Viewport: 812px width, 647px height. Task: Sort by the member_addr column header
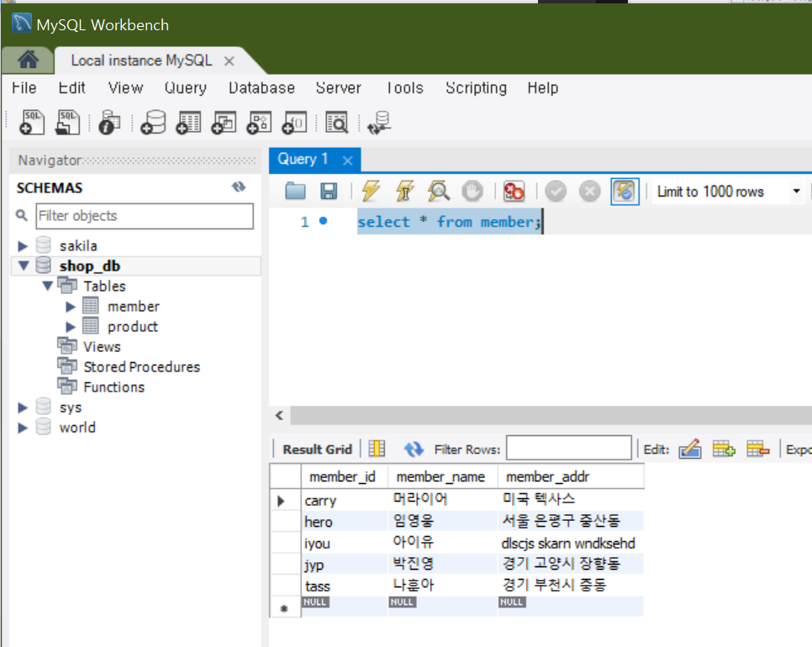[570, 476]
